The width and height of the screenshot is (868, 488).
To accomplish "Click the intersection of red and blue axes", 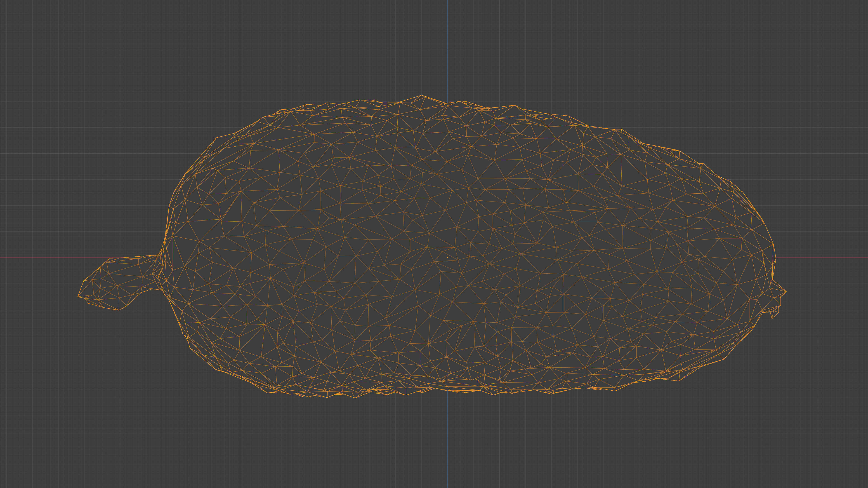I will click(x=448, y=257).
